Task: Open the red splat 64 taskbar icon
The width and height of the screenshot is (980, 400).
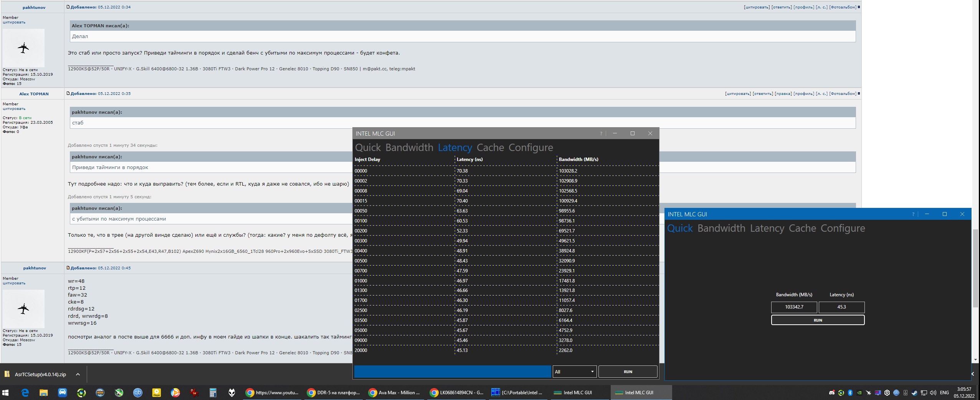Action: coord(194,392)
